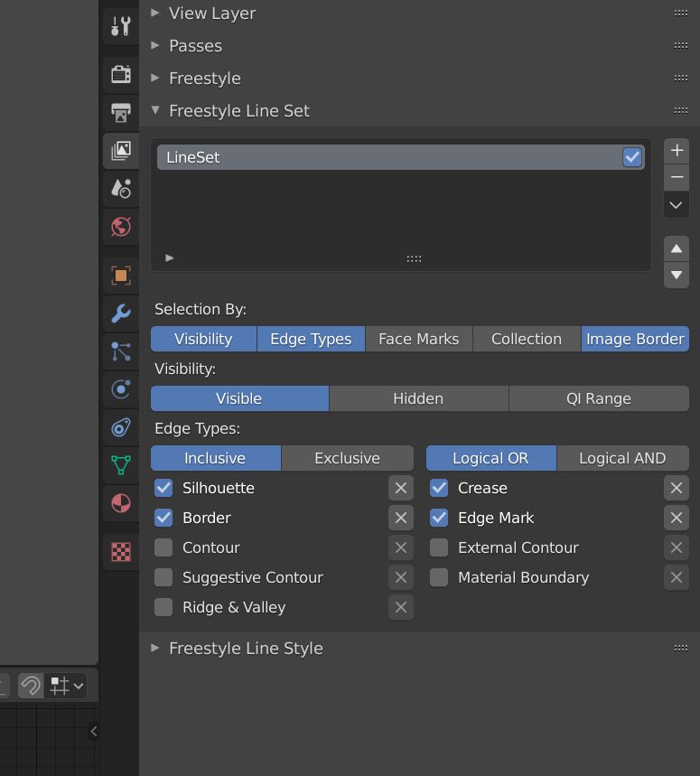
Task: Open the View Layer properties tab
Action: tap(121, 151)
